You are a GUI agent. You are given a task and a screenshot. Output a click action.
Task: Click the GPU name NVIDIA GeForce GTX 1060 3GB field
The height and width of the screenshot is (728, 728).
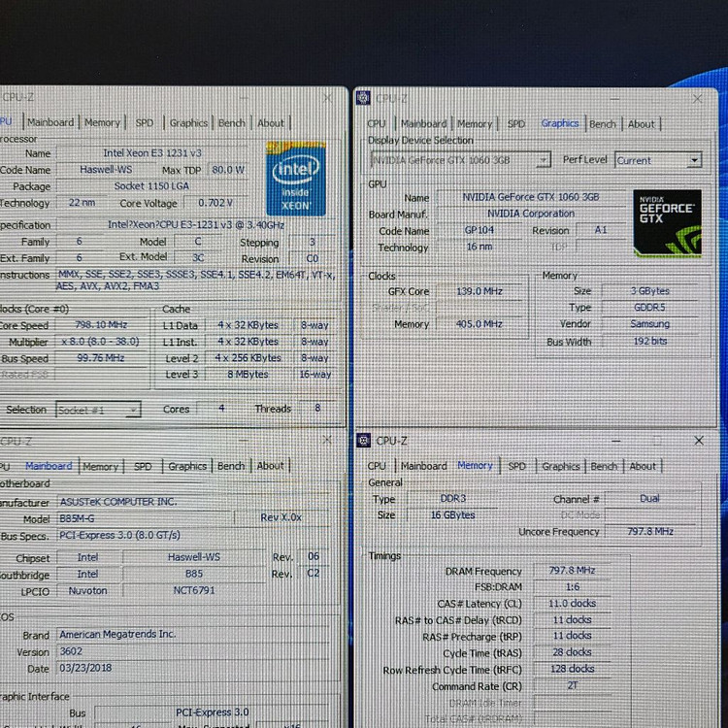click(530, 197)
